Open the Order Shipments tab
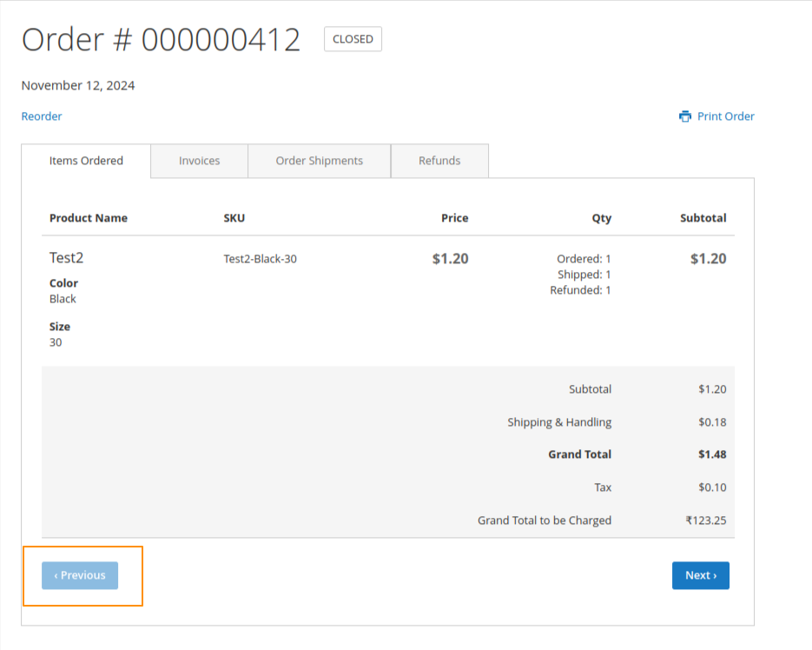The image size is (812, 650). [x=319, y=161]
